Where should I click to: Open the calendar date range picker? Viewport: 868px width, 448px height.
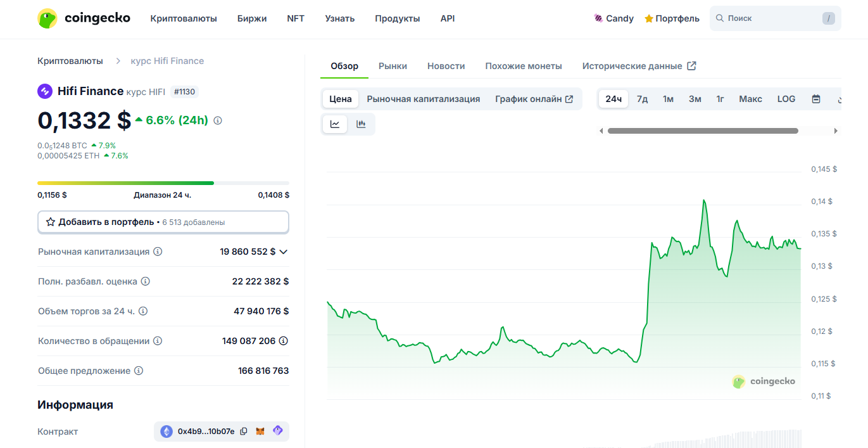click(x=816, y=99)
